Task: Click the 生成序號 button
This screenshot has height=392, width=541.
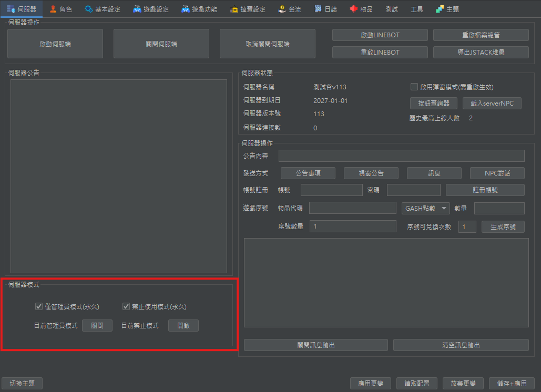Action: tap(503, 227)
